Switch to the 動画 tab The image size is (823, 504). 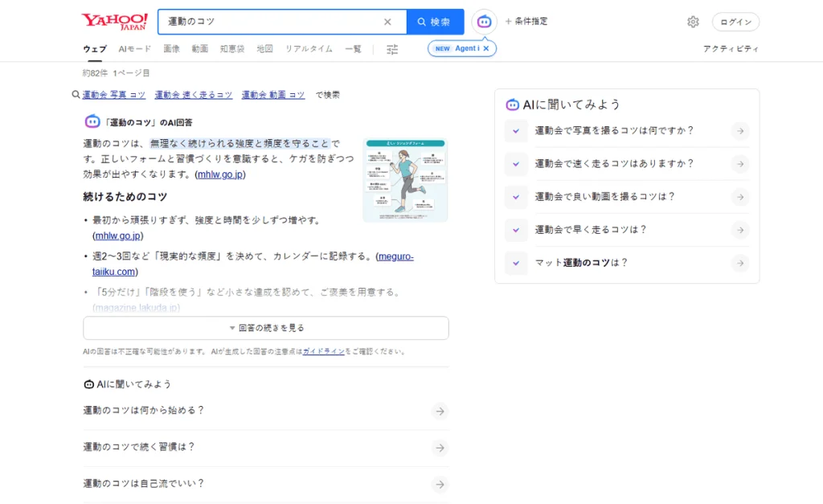click(x=199, y=49)
